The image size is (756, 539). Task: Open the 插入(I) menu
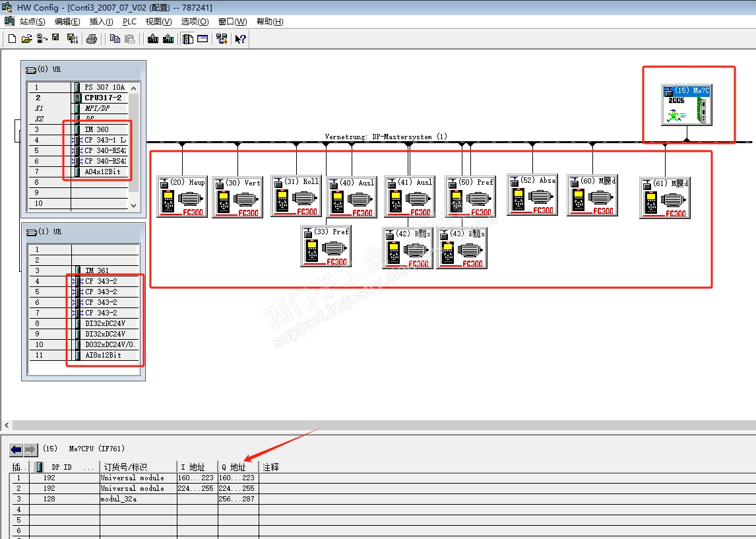coord(101,22)
